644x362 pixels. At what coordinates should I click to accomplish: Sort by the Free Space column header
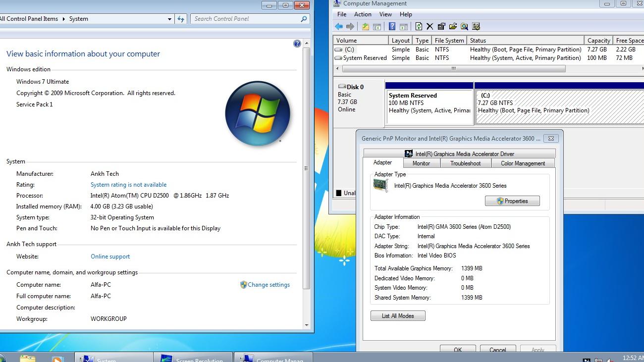(629, 41)
